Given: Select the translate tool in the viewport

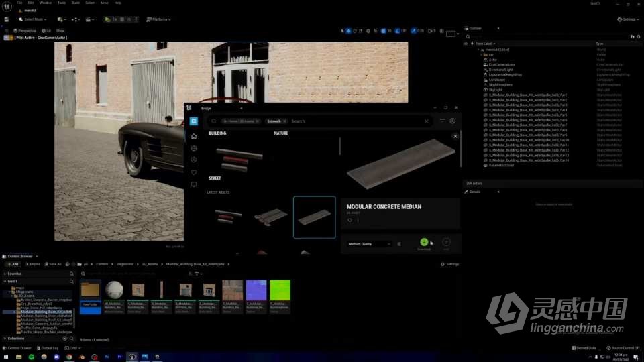Looking at the screenshot, I should 348,31.
